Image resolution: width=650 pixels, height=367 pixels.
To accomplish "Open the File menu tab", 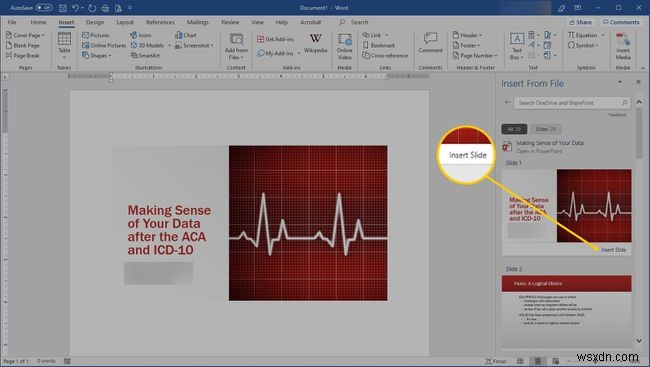I will click(12, 22).
